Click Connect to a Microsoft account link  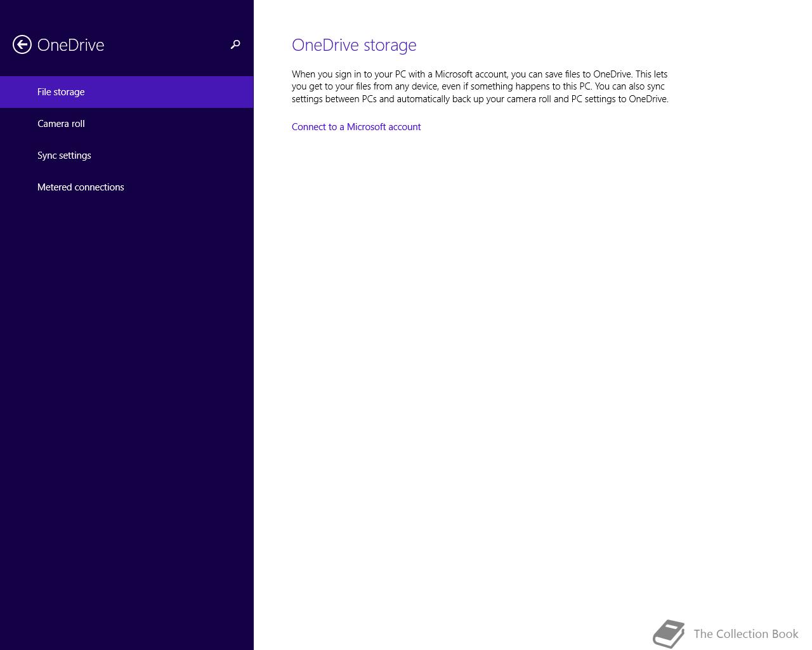[356, 127]
